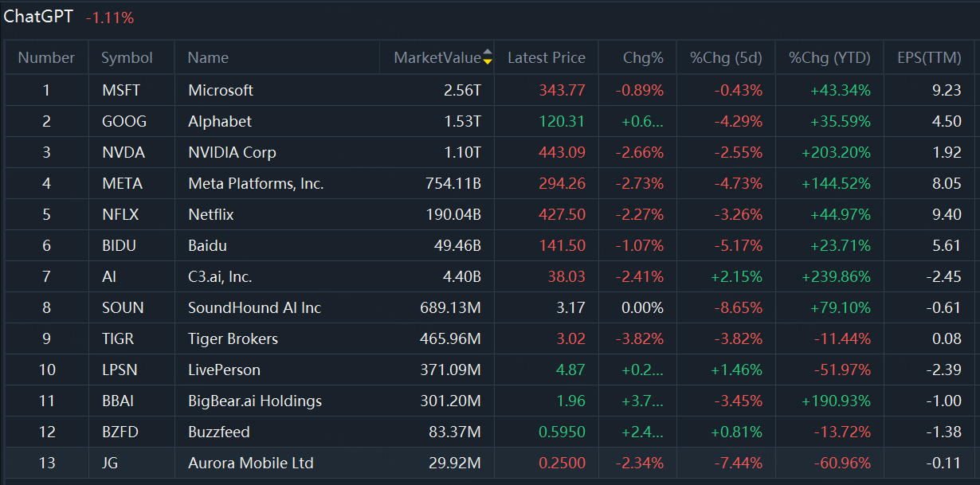Open the Alphabet stock name
980x485 pixels.
point(220,121)
